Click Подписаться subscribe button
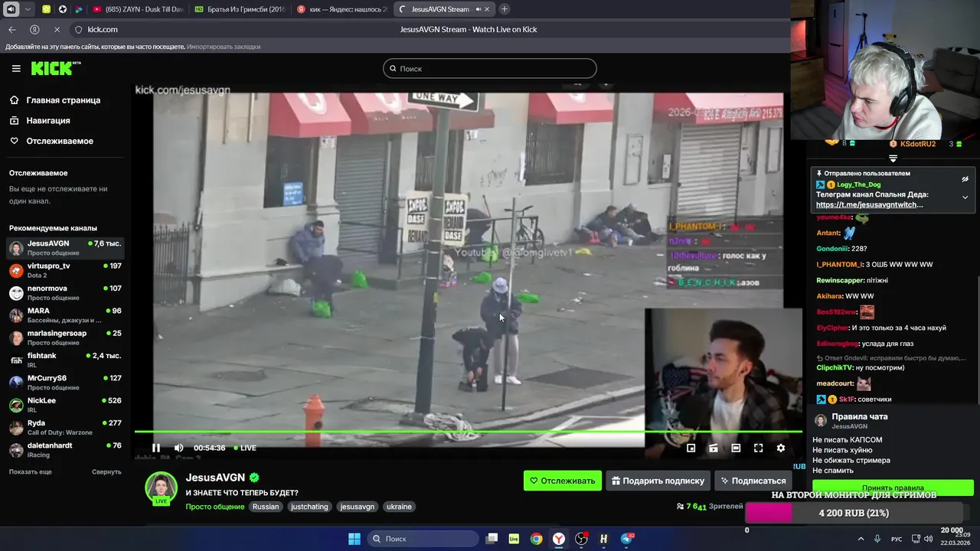This screenshot has height=551, width=980. tap(753, 481)
